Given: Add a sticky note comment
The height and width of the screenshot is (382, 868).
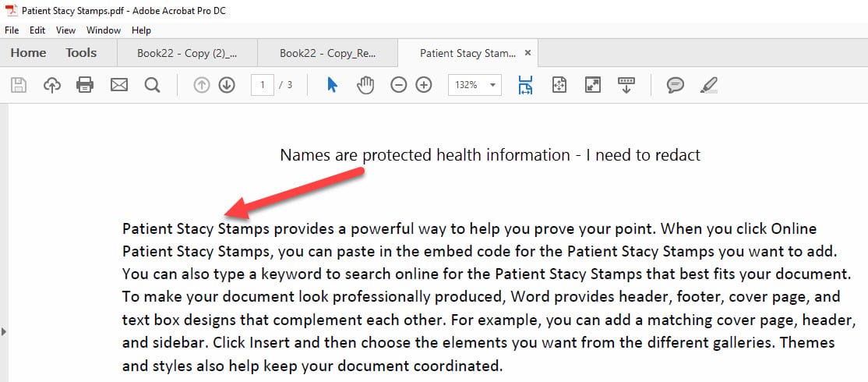Looking at the screenshot, I should click(675, 85).
